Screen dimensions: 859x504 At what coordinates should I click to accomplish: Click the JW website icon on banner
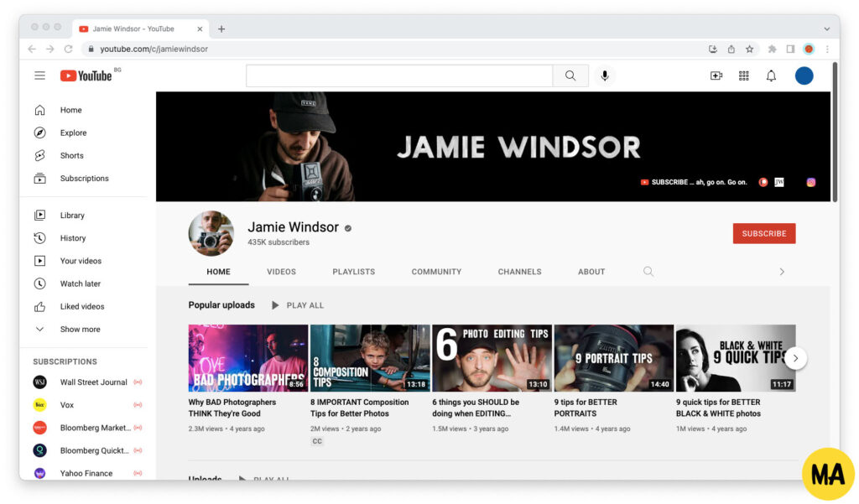[779, 183]
